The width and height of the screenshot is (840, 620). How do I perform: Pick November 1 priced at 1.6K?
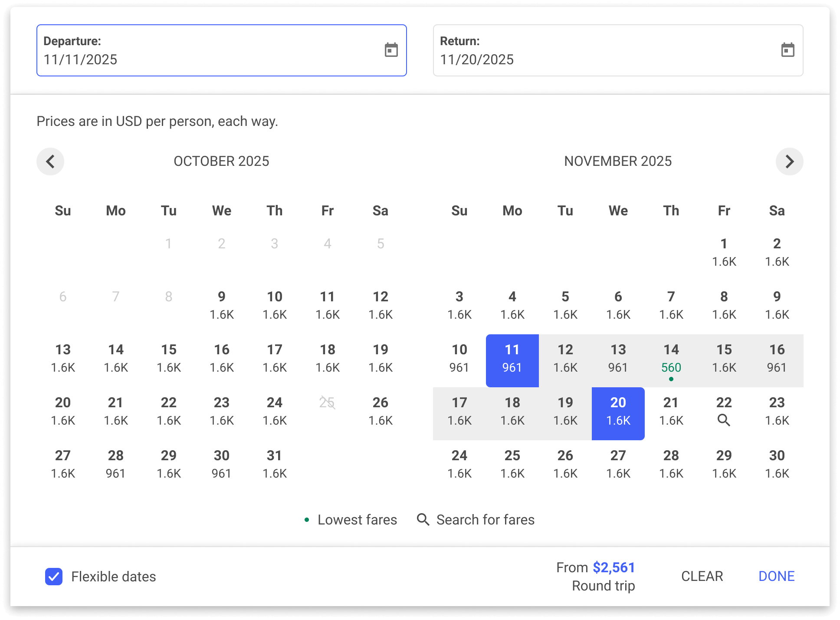724,252
